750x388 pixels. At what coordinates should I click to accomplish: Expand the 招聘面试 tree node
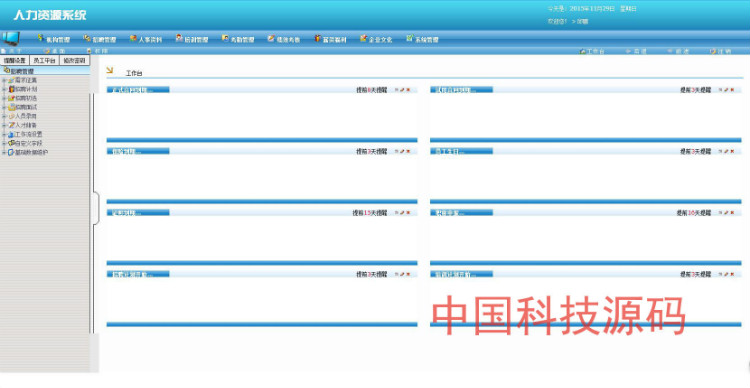click(4, 107)
